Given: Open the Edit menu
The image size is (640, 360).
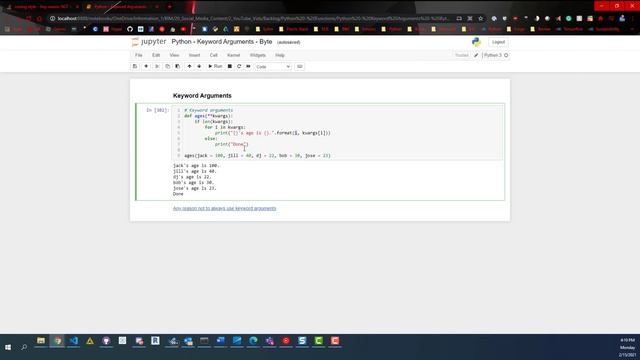Looking at the screenshot, I should [156, 55].
